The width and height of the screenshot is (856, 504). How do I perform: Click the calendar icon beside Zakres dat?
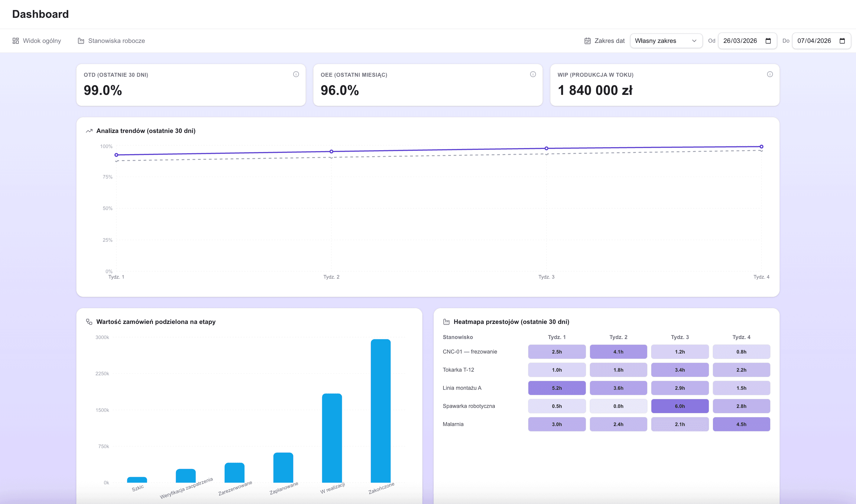587,40
